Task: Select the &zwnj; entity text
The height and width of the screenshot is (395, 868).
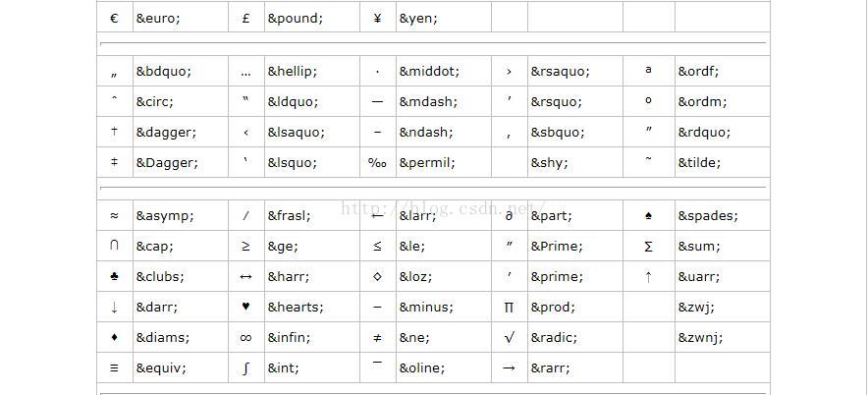Action: (x=700, y=337)
